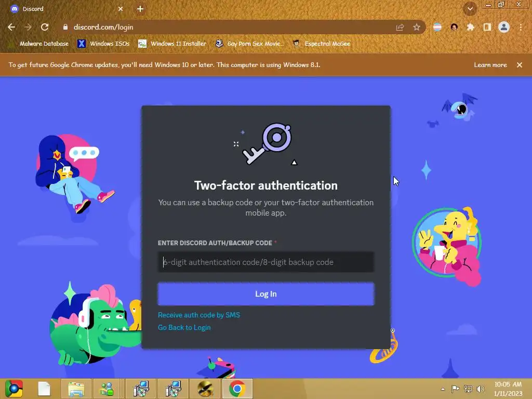Restore down the Chrome window
Viewport: 532px width, 399px height.
click(x=501, y=4)
